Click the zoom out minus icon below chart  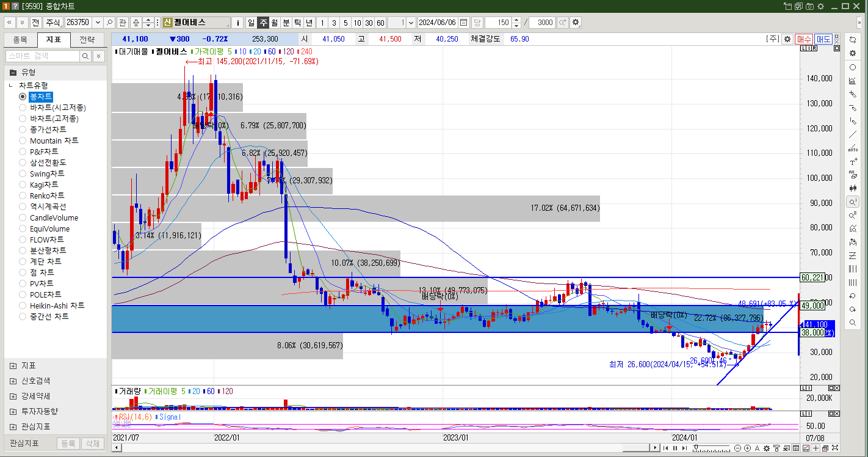point(738,448)
